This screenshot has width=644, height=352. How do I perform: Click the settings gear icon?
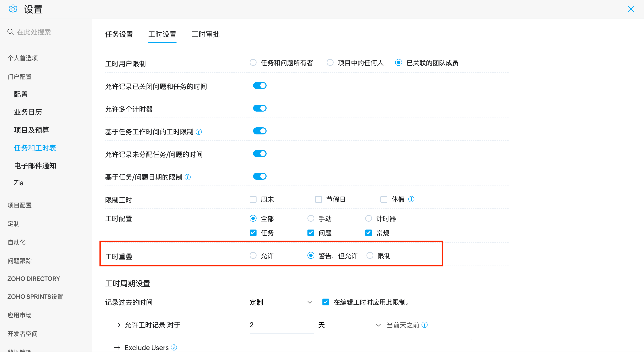pyautogui.click(x=13, y=9)
